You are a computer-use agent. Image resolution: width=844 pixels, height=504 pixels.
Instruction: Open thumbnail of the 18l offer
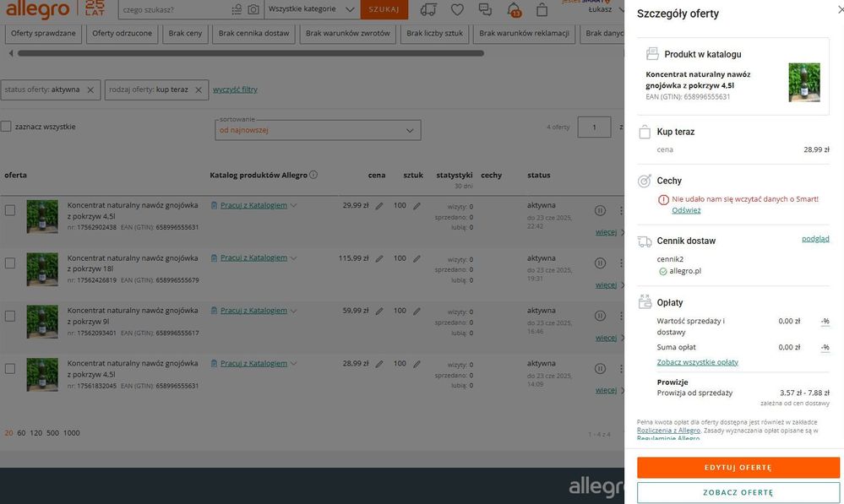(42, 269)
